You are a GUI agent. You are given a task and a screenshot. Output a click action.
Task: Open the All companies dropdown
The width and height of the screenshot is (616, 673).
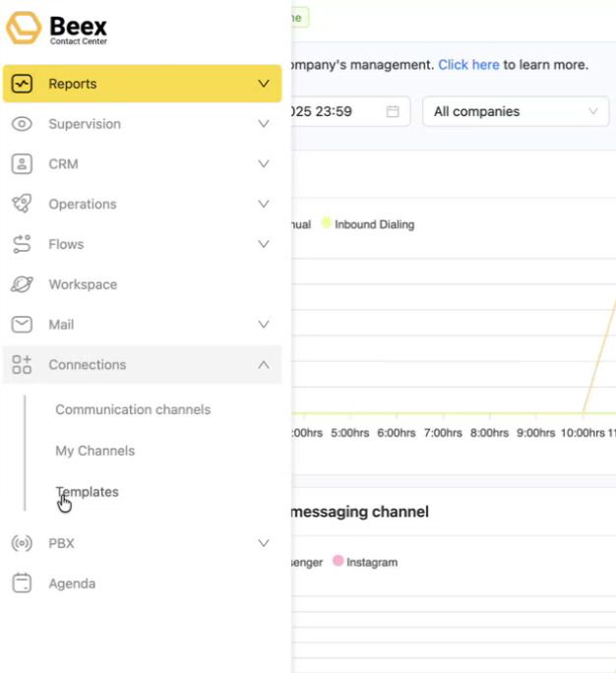click(515, 111)
